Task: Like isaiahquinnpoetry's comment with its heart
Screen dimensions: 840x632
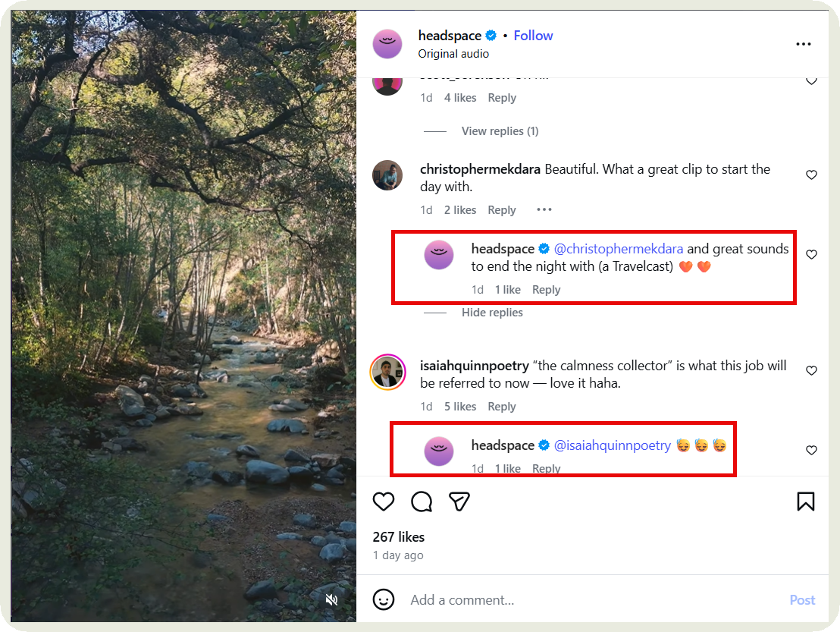Action: 811,370
